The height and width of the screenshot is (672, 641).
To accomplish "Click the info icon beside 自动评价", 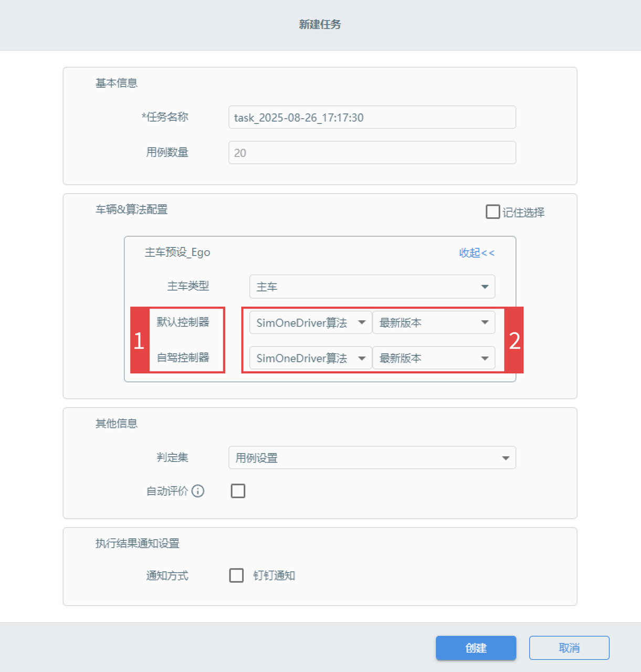I will point(198,491).
